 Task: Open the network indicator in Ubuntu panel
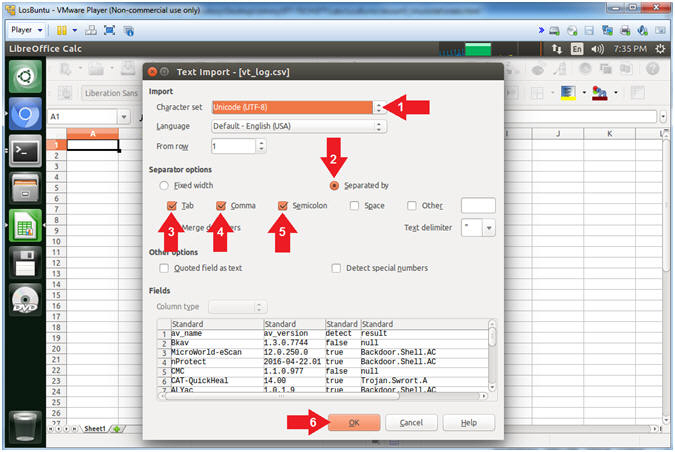tap(557, 49)
